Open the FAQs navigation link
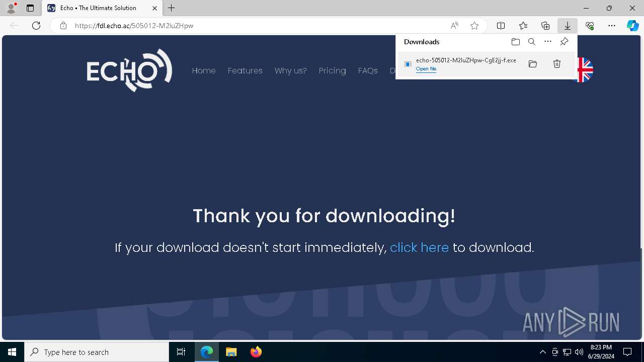Screen dimensions: 644x362 pos(368,71)
